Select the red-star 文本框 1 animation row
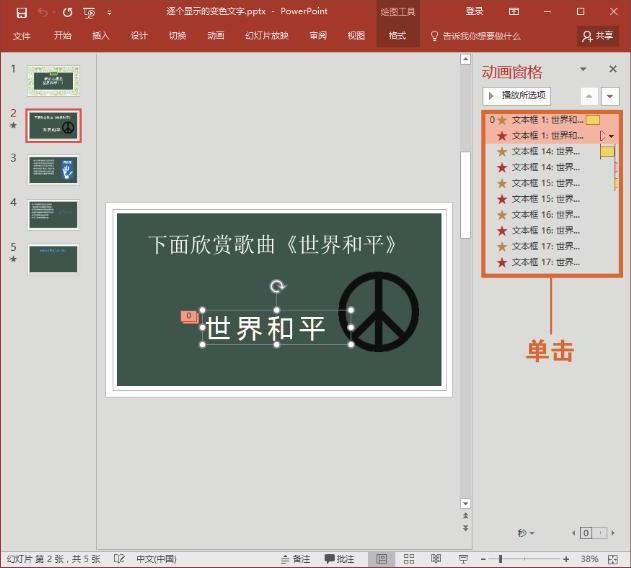631x568 pixels. point(551,136)
